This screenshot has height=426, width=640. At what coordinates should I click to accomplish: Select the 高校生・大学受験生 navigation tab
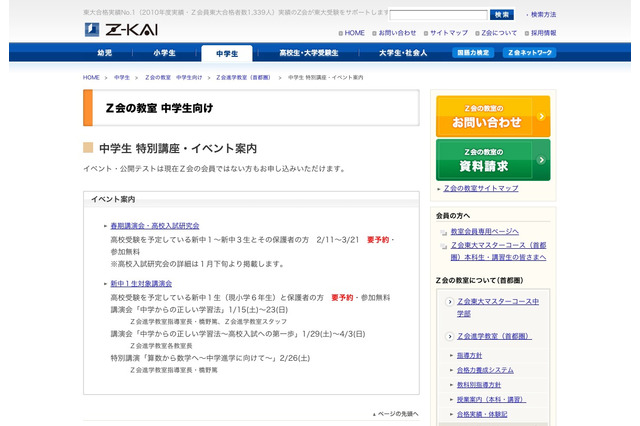click(x=309, y=53)
